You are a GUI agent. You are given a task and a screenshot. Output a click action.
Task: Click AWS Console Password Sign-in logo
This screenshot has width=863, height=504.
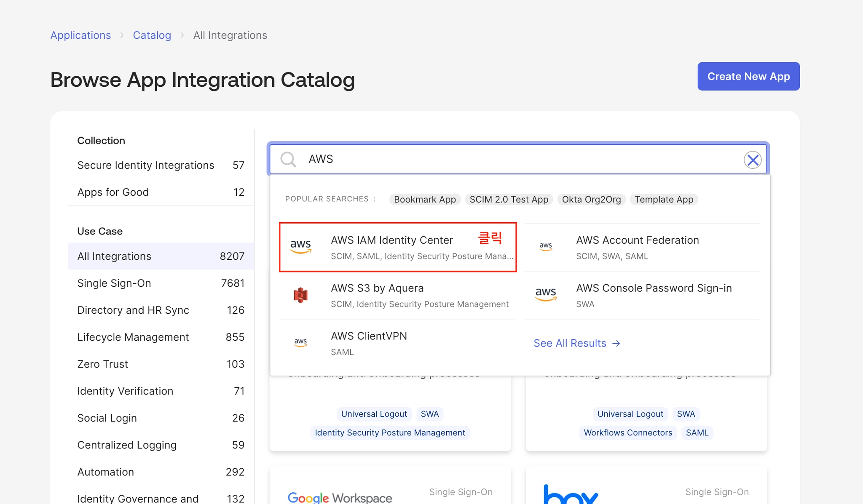[x=546, y=294]
